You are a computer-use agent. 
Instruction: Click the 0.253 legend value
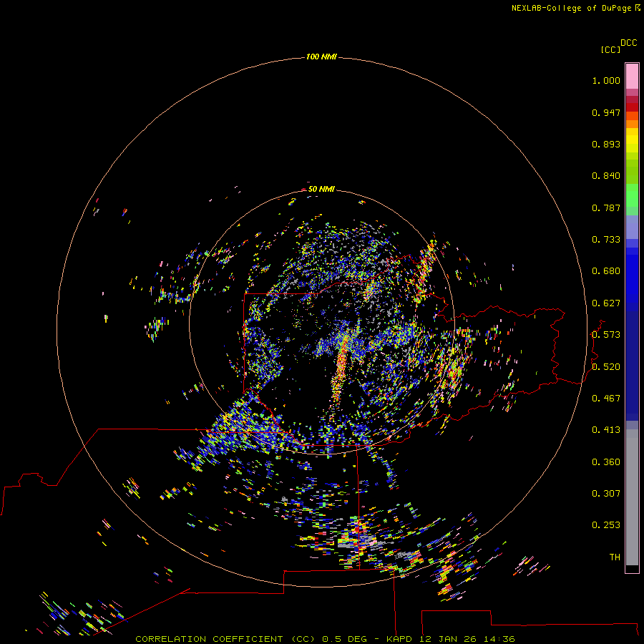(606, 525)
